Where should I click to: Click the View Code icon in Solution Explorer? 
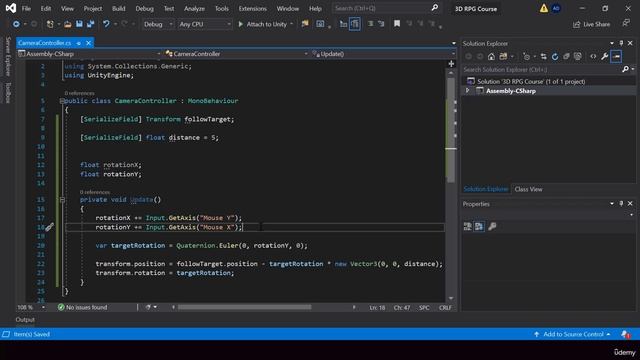click(x=593, y=57)
